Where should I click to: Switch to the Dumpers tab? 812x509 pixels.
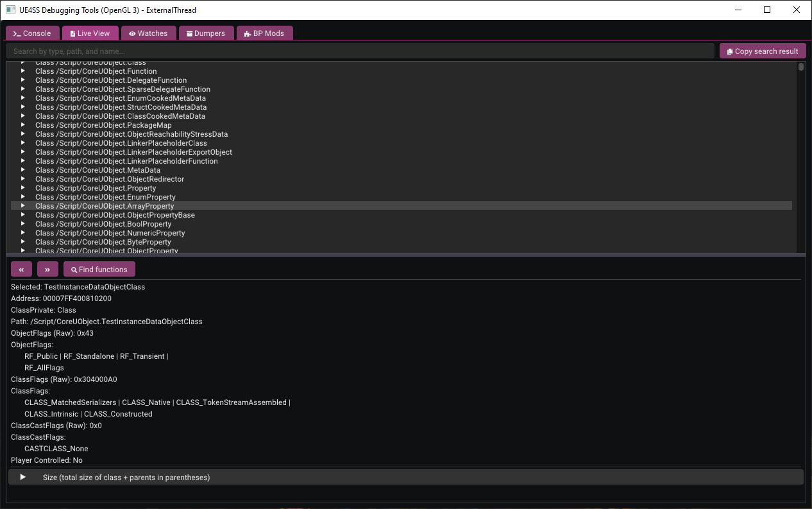tap(206, 33)
